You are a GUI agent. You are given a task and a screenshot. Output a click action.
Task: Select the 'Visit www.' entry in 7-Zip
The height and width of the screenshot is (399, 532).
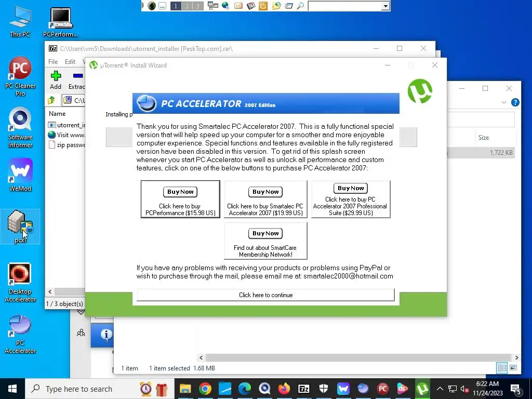click(x=66, y=135)
